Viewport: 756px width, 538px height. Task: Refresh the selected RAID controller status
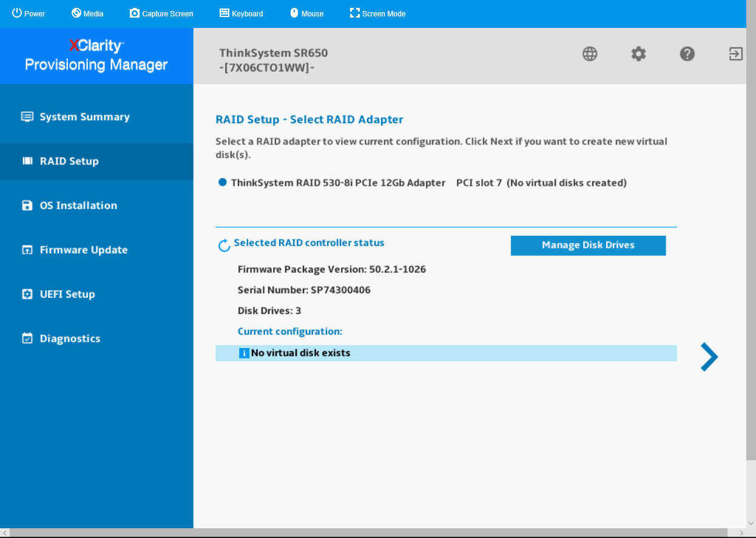(224, 245)
